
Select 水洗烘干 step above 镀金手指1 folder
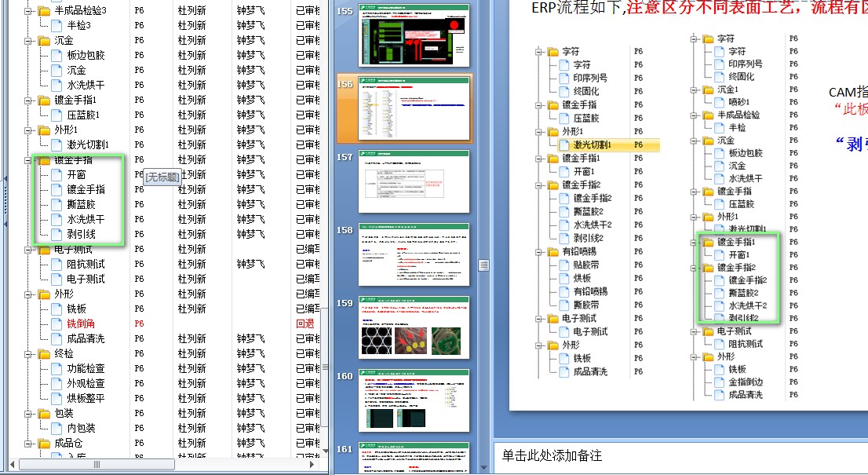86,86
